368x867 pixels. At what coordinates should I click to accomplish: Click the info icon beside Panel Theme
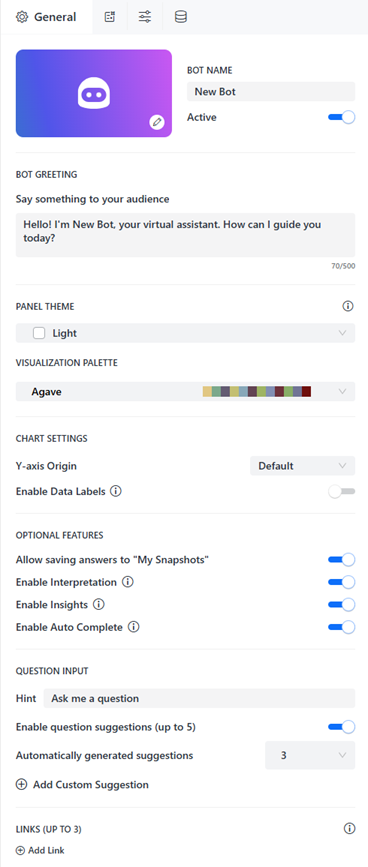[x=348, y=306]
